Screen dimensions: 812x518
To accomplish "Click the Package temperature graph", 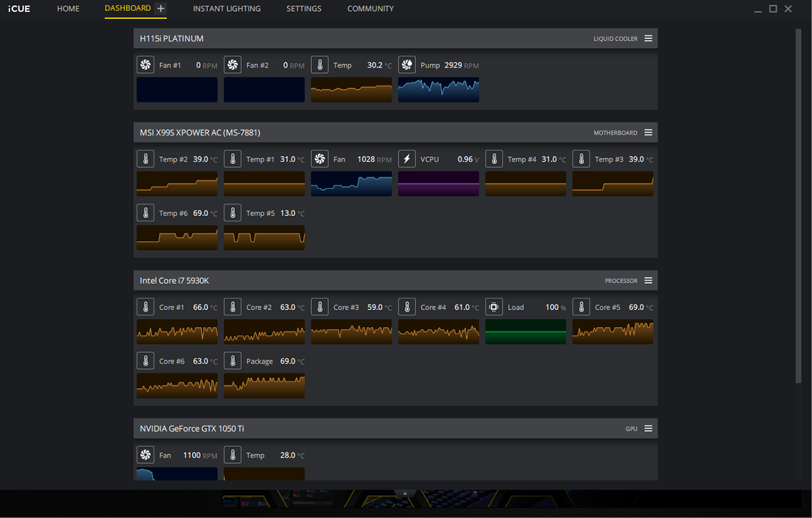I will (x=264, y=385).
